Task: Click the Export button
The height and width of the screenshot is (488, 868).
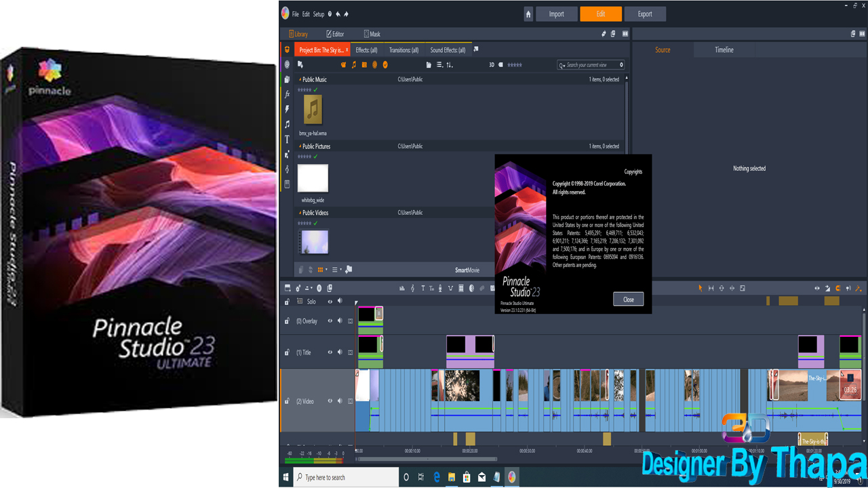Action: [x=645, y=14]
